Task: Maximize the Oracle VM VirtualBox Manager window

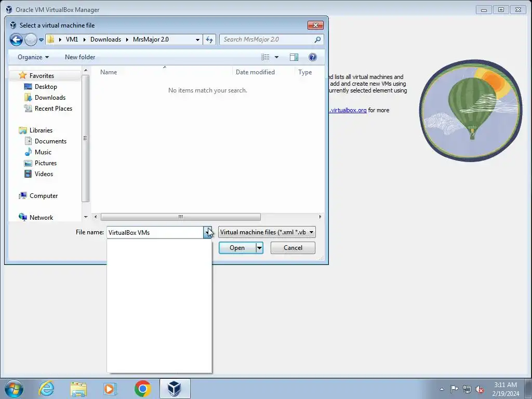Action: tap(501, 10)
